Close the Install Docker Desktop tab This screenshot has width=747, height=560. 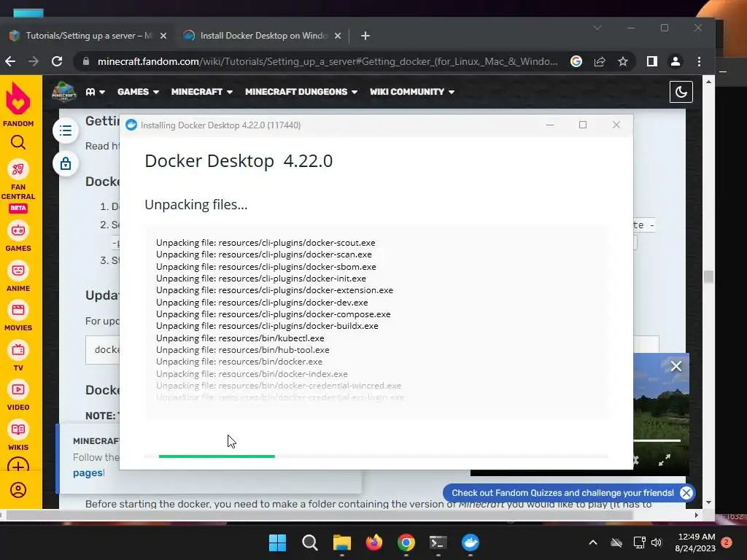338,36
